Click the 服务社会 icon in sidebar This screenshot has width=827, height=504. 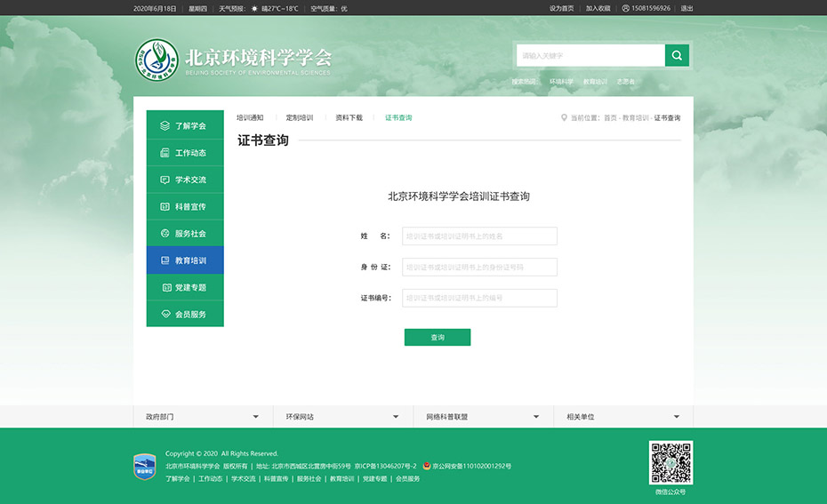pos(165,234)
